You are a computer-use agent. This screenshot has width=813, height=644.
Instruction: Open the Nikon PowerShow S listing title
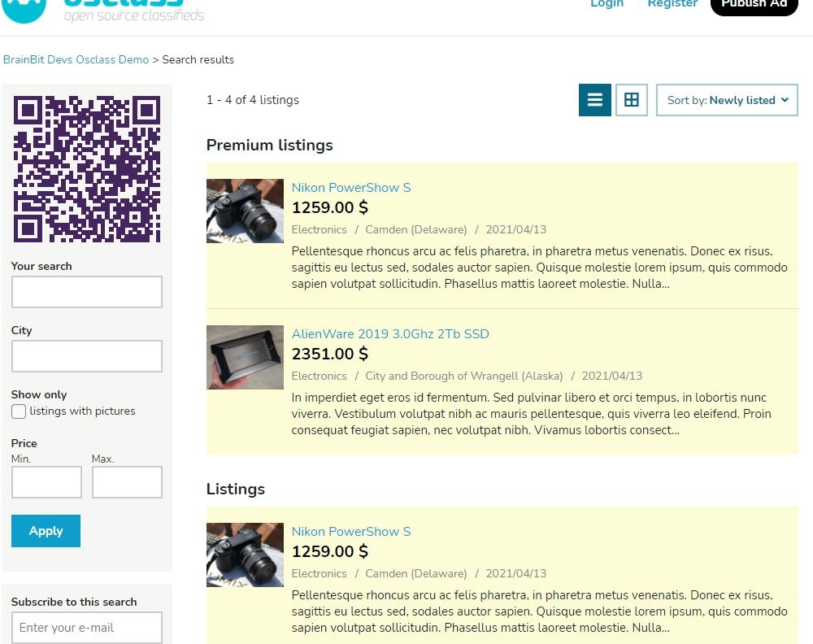click(x=351, y=187)
